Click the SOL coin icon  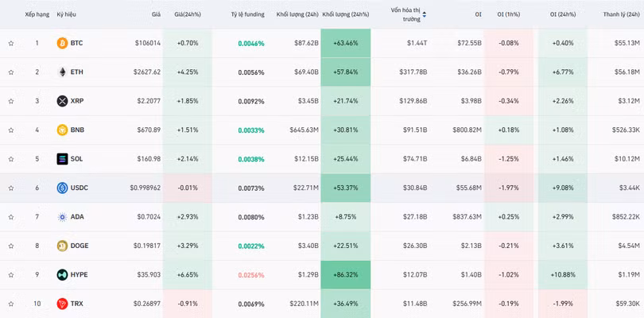(x=62, y=159)
